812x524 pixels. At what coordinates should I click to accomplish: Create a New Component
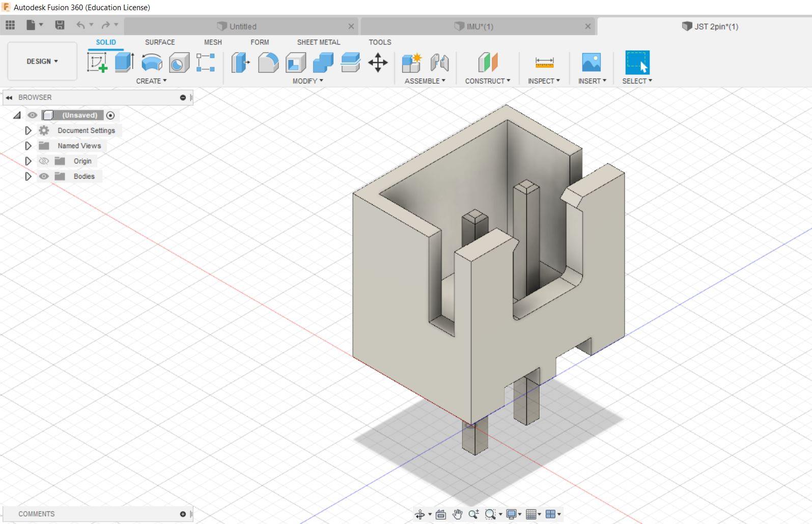(411, 63)
